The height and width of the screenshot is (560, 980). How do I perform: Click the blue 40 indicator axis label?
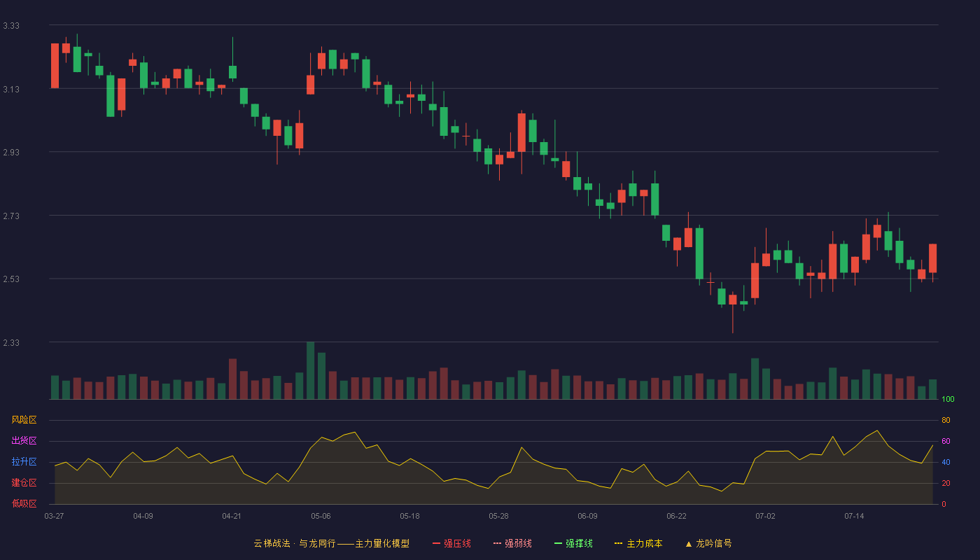point(946,463)
